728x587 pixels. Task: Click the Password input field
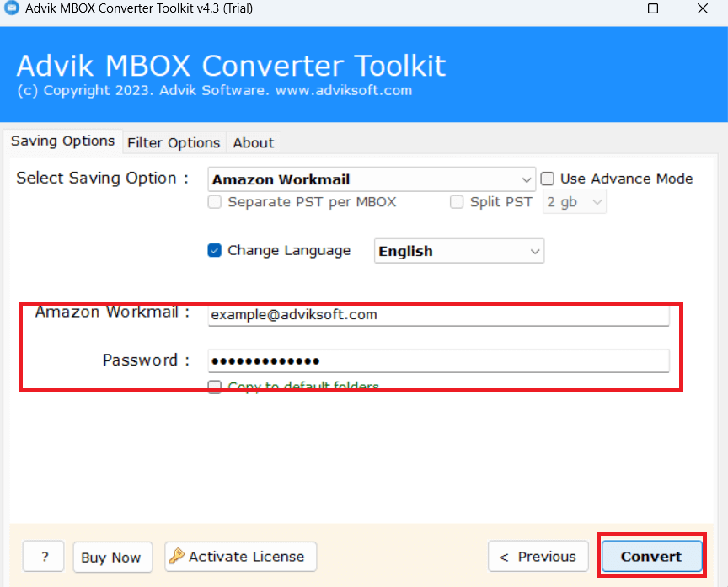[x=438, y=360]
